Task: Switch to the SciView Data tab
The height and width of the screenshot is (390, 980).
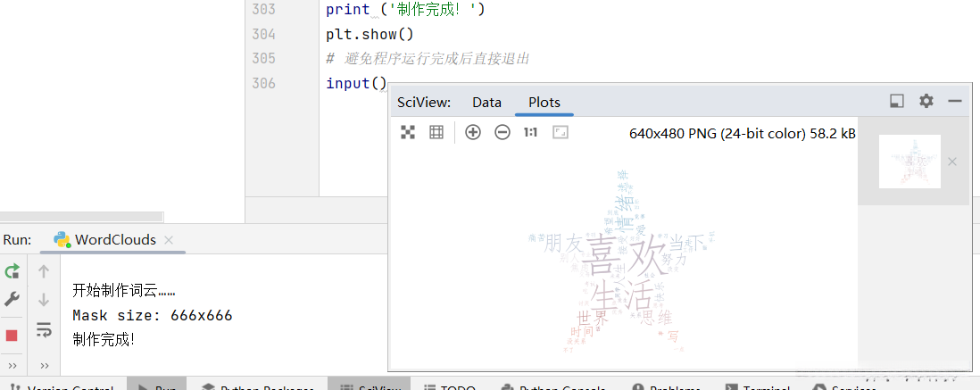Action: tap(486, 103)
